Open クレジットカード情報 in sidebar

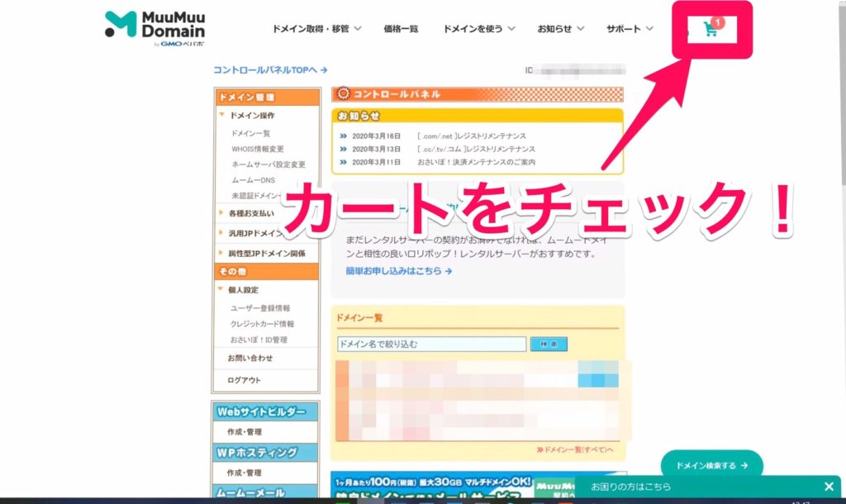(262, 324)
